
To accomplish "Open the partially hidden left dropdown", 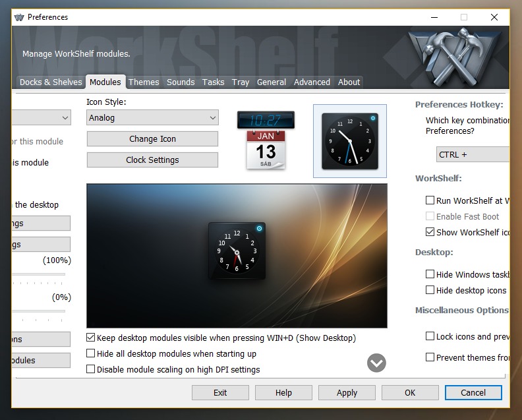I will 42,118.
